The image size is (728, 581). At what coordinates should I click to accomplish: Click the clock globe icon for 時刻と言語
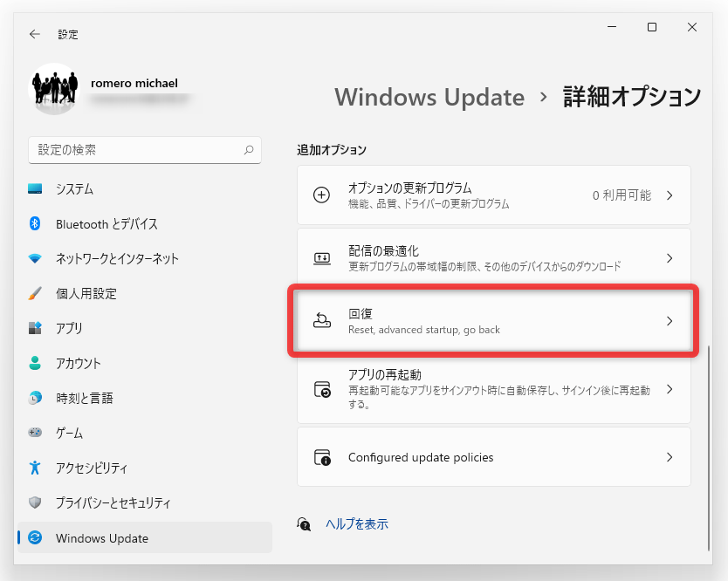coord(35,398)
